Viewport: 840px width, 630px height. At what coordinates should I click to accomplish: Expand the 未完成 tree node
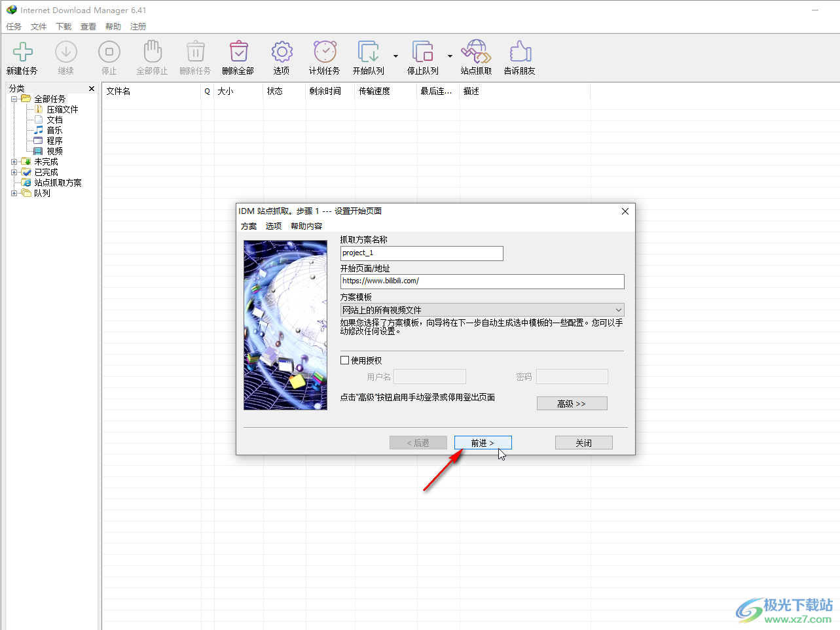(x=14, y=162)
